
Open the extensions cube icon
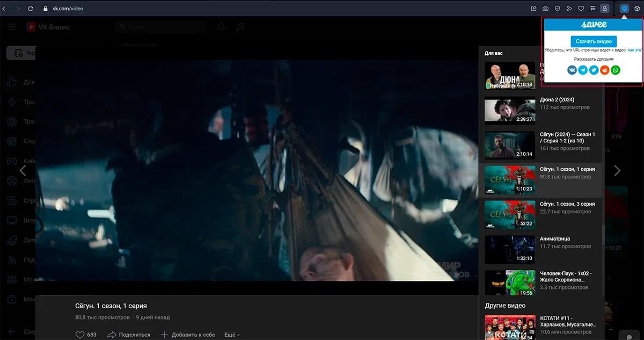pyautogui.click(x=636, y=9)
